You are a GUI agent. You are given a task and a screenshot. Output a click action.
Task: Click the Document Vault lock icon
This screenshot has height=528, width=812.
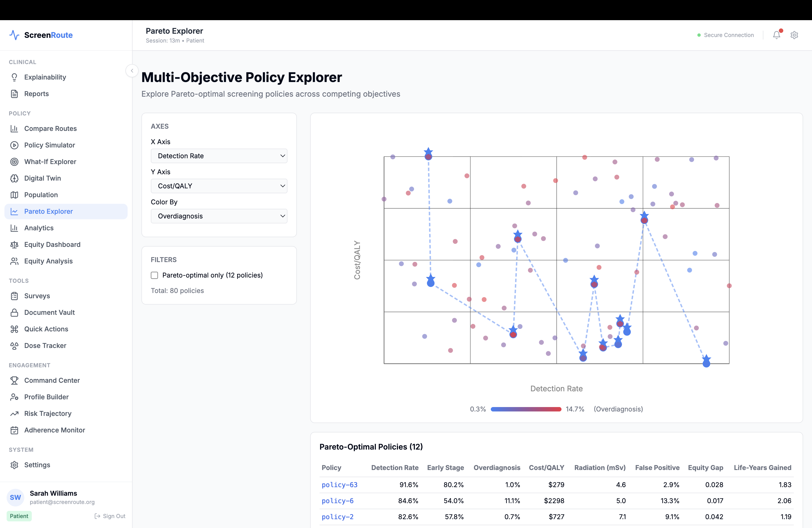pyautogui.click(x=14, y=312)
